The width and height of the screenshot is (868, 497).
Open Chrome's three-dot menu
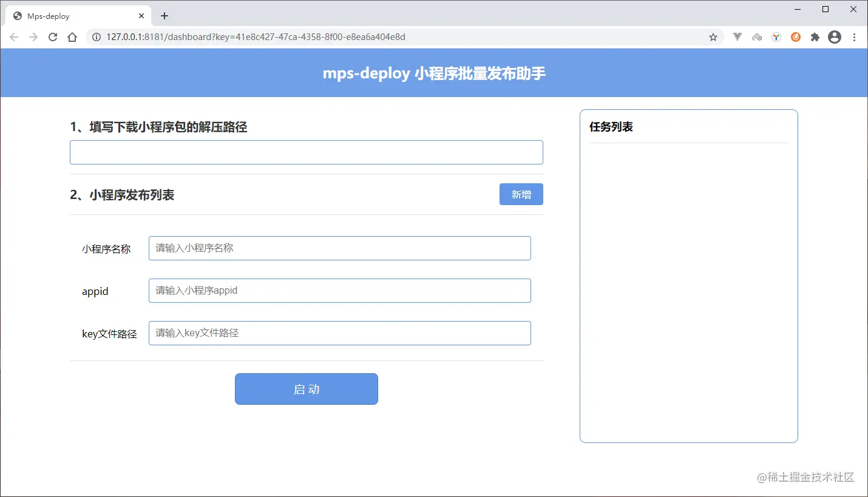855,36
